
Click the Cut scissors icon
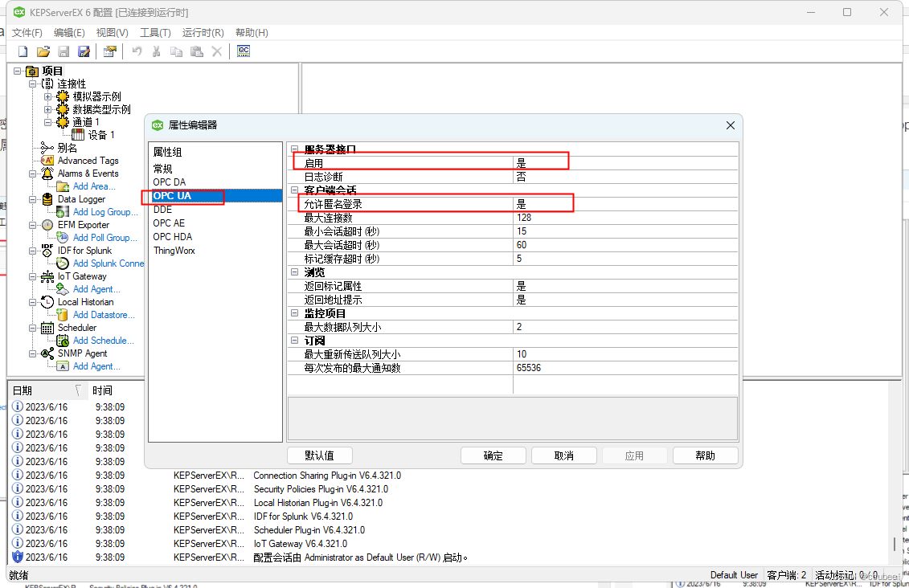156,51
